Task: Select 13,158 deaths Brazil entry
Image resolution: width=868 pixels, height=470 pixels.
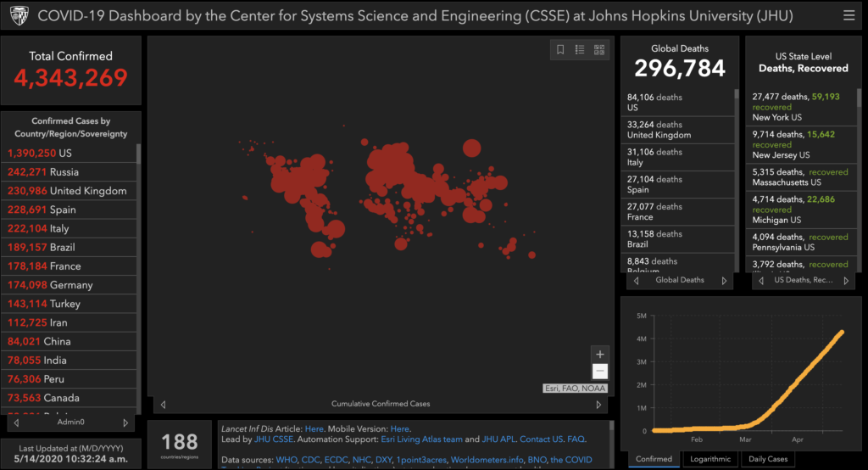Action: [x=677, y=239]
